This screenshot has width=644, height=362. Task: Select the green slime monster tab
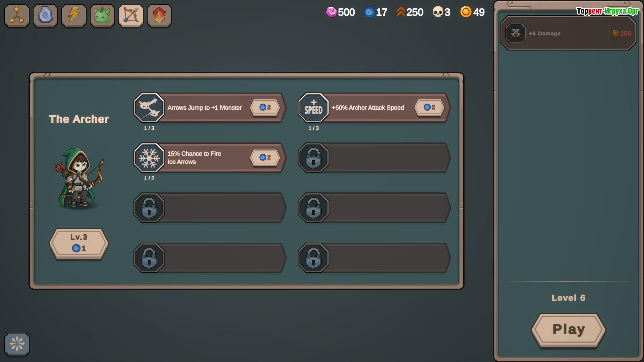pyautogui.click(x=102, y=15)
